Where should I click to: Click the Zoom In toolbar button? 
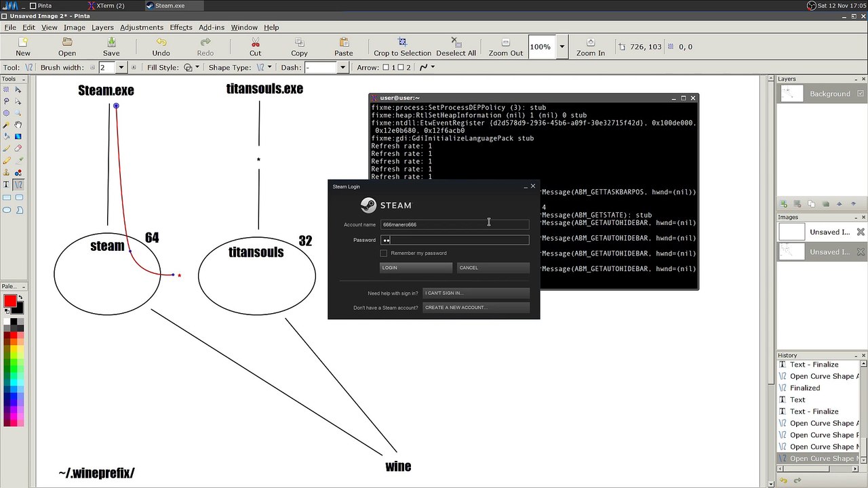click(x=591, y=47)
